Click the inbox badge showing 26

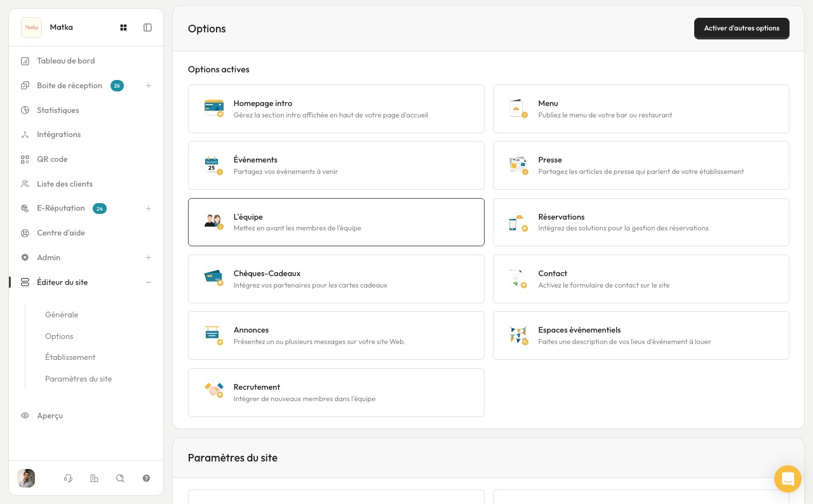[x=117, y=86]
